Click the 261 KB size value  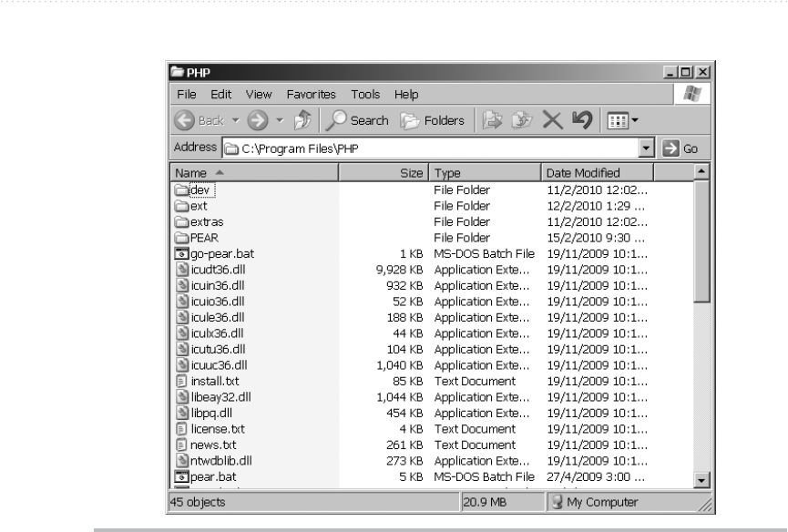click(404, 445)
